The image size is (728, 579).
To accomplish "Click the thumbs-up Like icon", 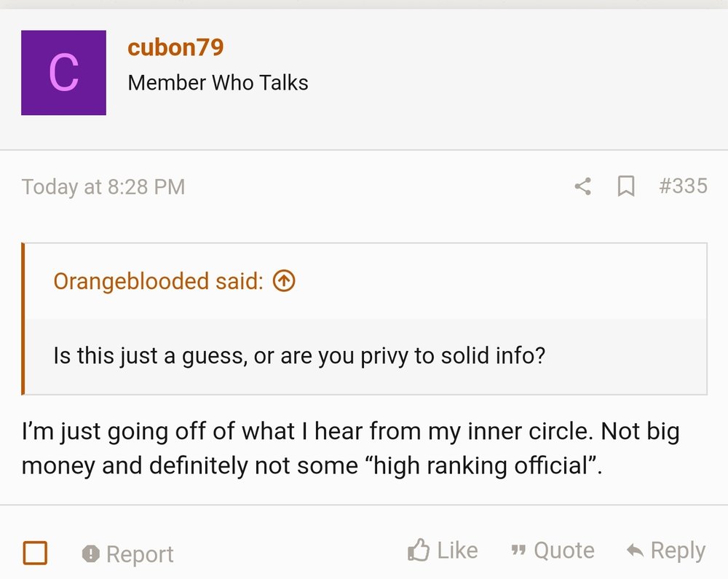I will [x=421, y=550].
